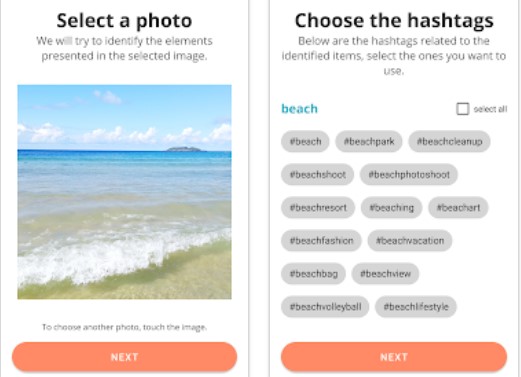Pick the #beachshoot hashtag chip
The image size is (521, 377).
[x=317, y=174]
